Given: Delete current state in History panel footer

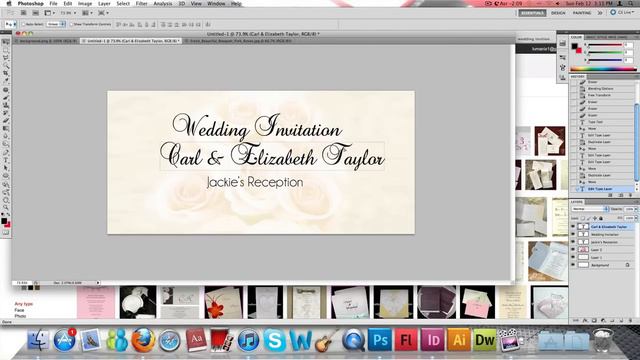Looking at the screenshot, I should [x=631, y=195].
